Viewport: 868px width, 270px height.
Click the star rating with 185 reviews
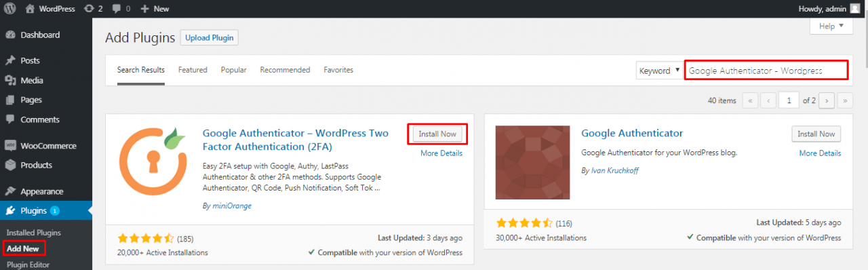(146, 238)
